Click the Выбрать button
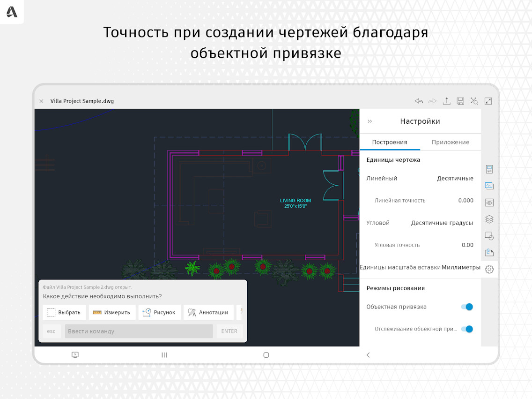This screenshot has width=532, height=399. (x=64, y=312)
